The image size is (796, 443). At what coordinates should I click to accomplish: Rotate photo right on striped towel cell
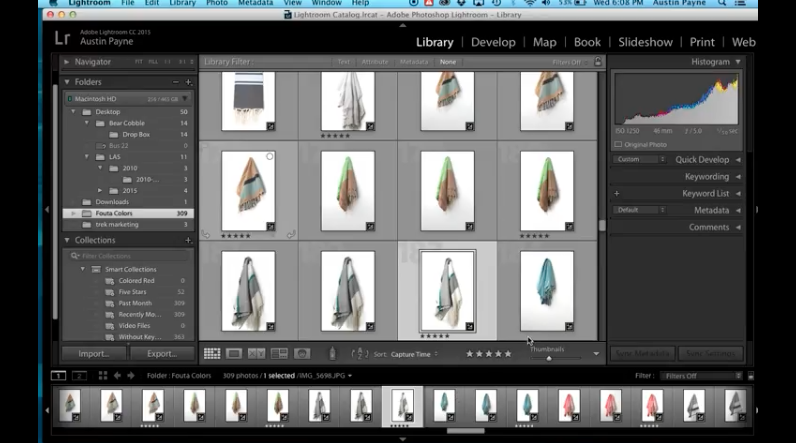291,234
